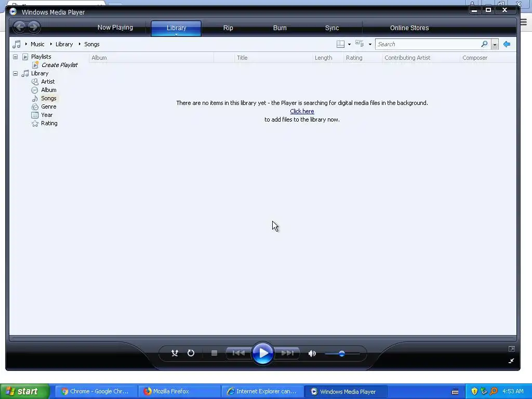Click the magnifier system tray icon
Viewport: 532px width, 399px height.
(494, 391)
